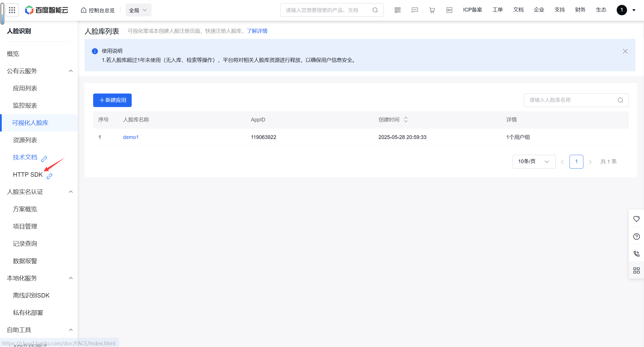Open the help question mark icon
644x347 pixels.
click(x=636, y=237)
